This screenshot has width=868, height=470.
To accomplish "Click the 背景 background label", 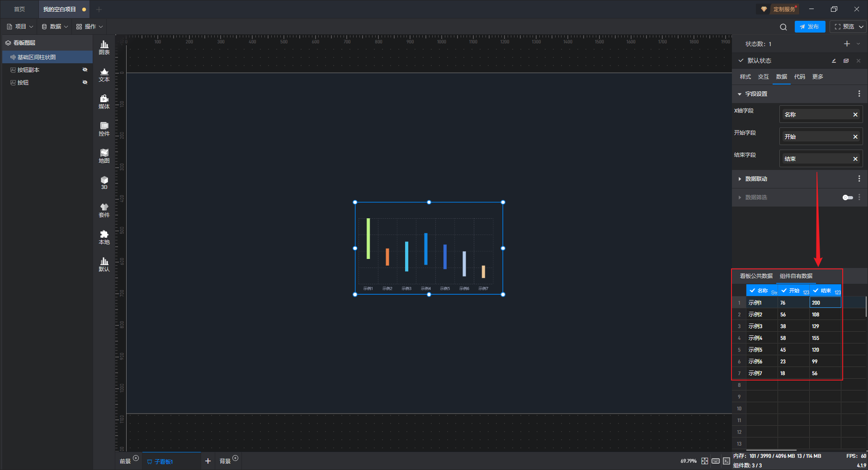I will [x=225, y=461].
